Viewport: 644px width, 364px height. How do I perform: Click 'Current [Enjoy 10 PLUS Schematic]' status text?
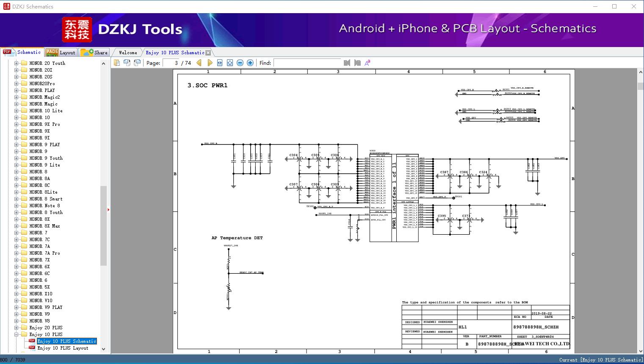600,360
